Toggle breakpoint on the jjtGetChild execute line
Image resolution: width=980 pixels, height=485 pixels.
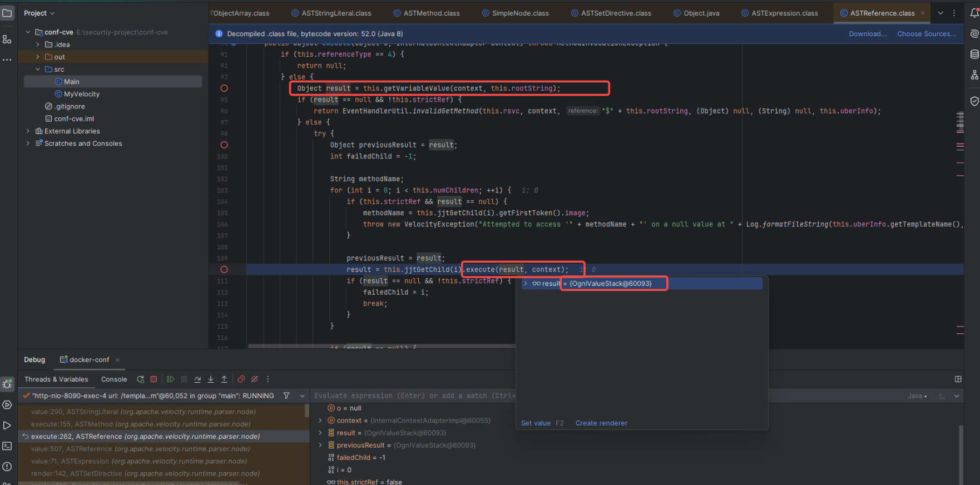(x=224, y=270)
